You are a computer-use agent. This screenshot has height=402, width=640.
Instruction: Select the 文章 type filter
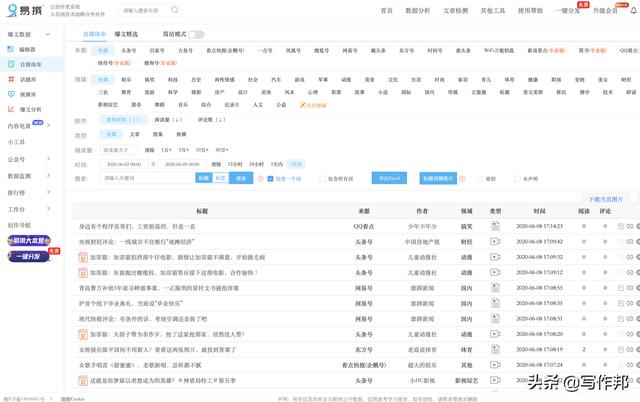coord(135,134)
